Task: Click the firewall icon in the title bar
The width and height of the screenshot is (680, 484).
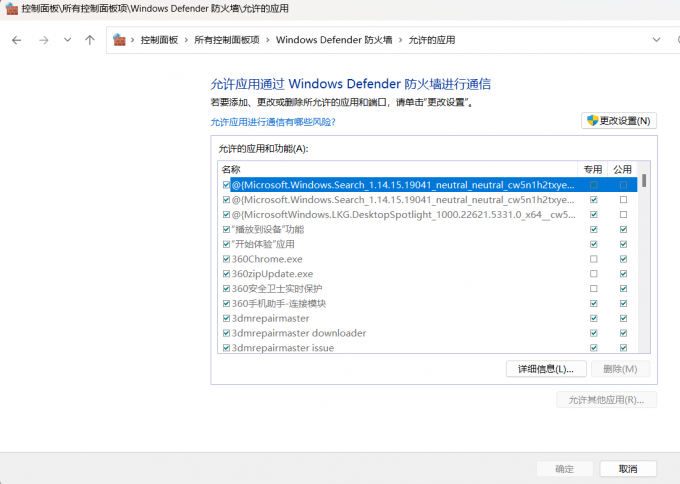Action: pyautogui.click(x=11, y=9)
